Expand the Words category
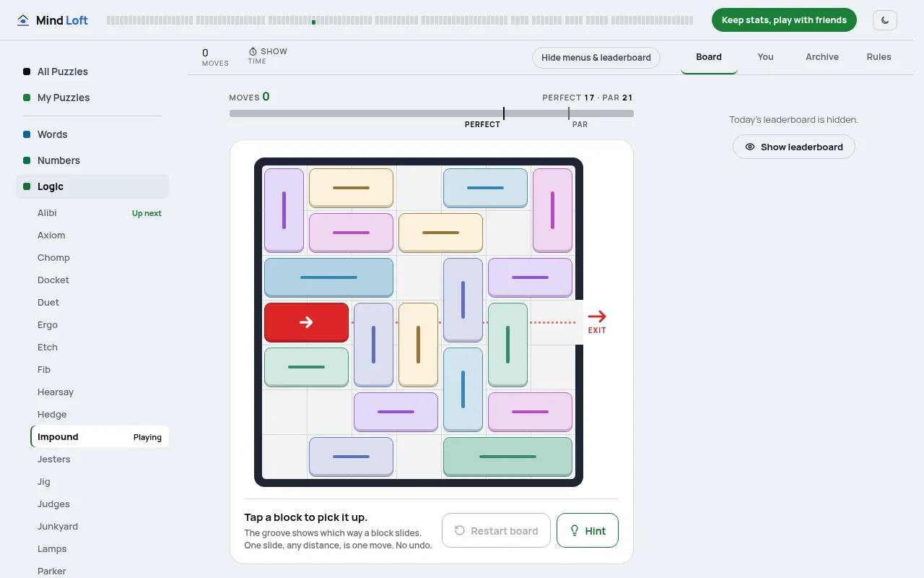 click(x=92, y=134)
